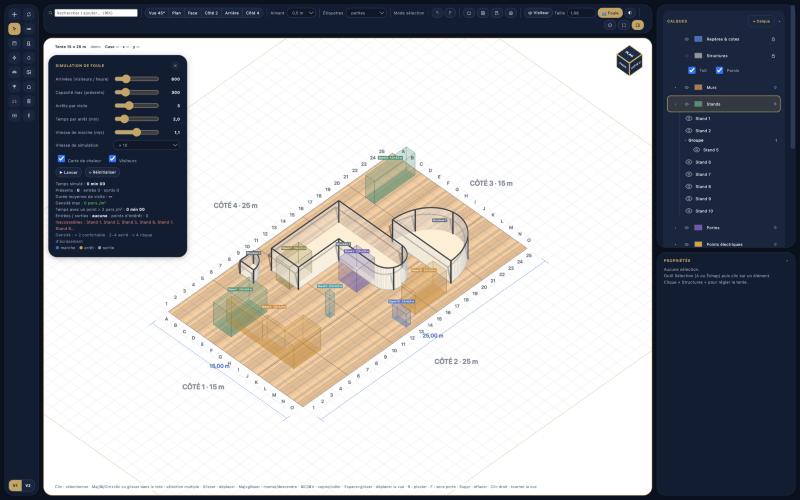The width and height of the screenshot is (800, 500).
Task: Expand the Portes layer tree arrow
Action: pos(676,228)
